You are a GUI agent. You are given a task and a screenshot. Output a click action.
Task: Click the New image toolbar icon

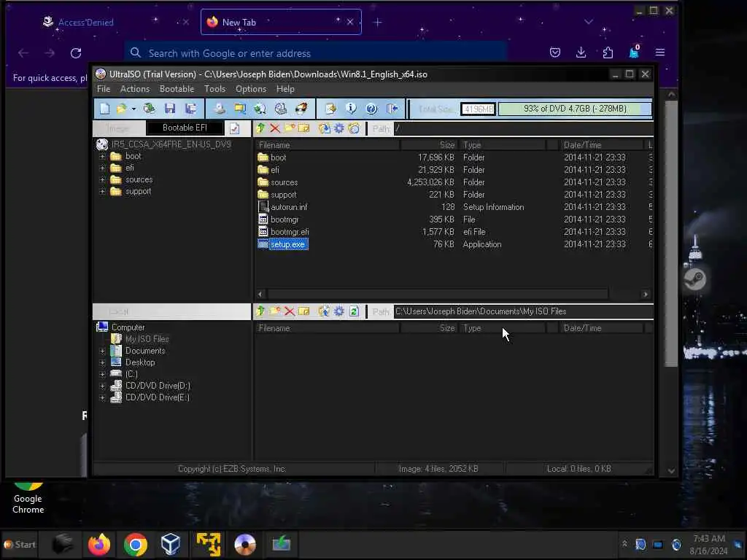(104, 109)
